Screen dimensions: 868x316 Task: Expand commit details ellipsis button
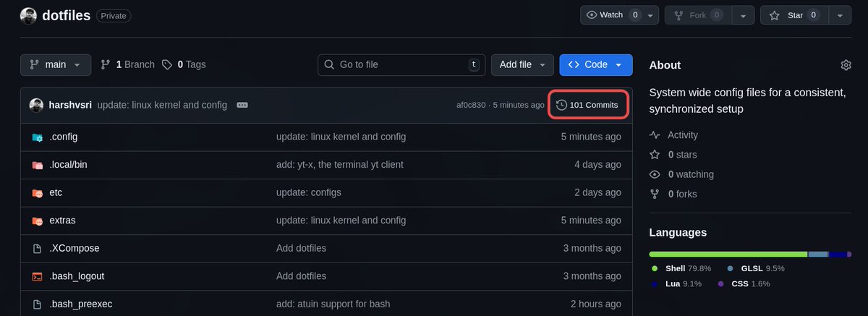coord(242,105)
